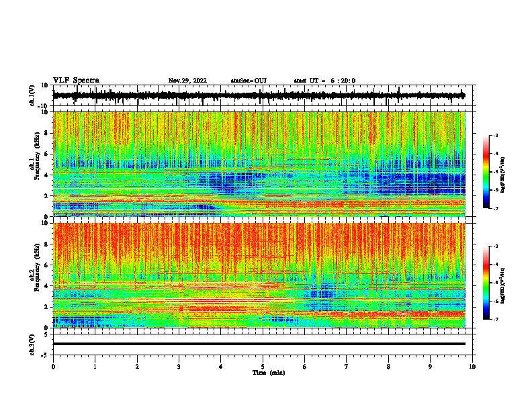Click the 2 kHz tick on ch.1 spectrogram
This screenshot has height=411, width=532.
(47, 196)
